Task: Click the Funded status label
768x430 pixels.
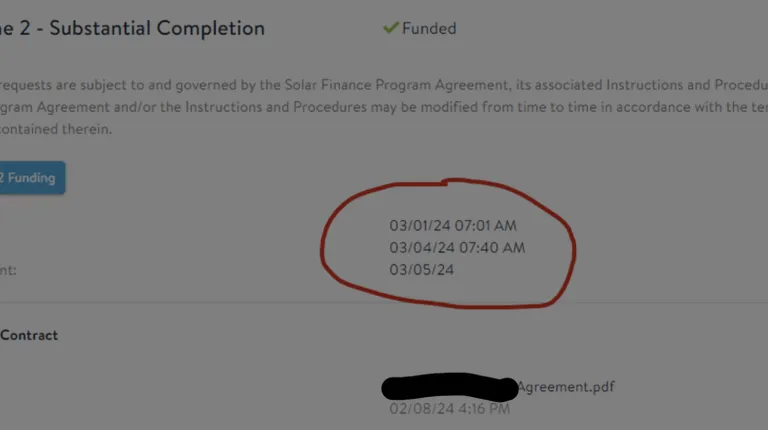Action: click(x=429, y=29)
